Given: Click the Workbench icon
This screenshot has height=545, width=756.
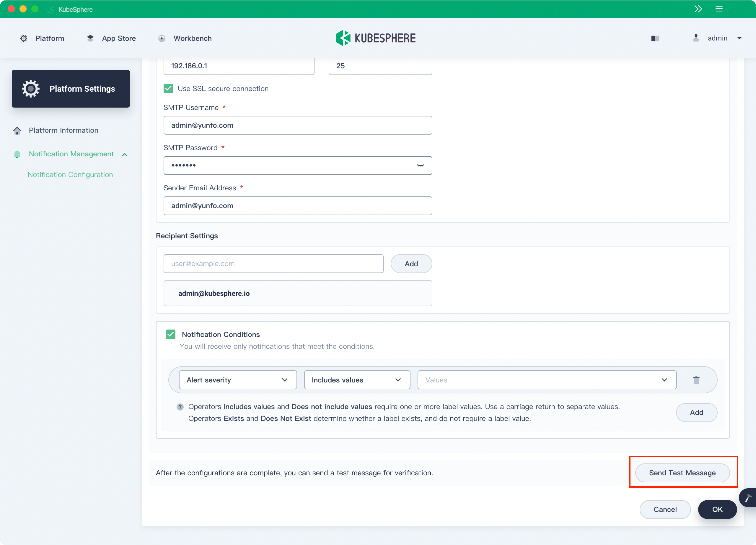Looking at the screenshot, I should tap(162, 38).
